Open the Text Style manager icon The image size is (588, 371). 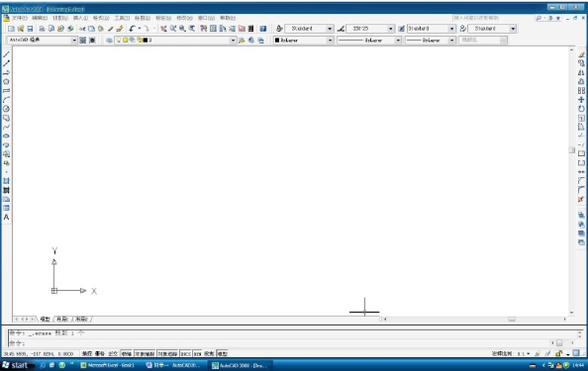click(279, 29)
